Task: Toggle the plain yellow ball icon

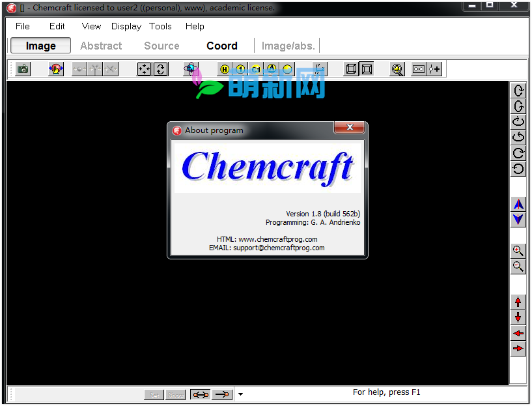Action: [x=287, y=69]
